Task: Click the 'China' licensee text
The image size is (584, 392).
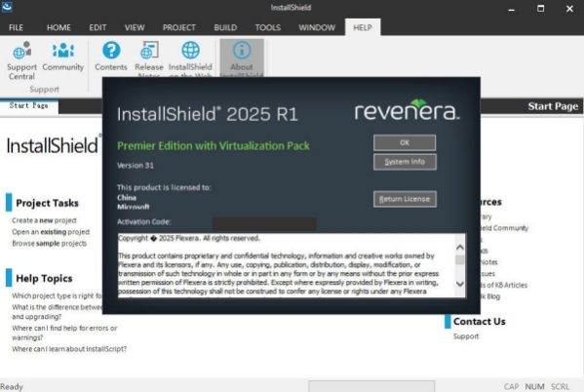Action: coord(127,198)
